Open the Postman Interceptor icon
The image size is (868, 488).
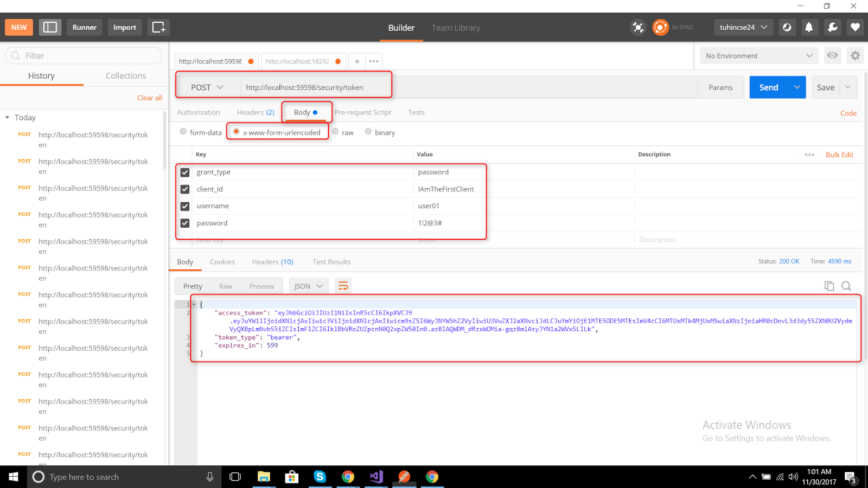point(639,27)
